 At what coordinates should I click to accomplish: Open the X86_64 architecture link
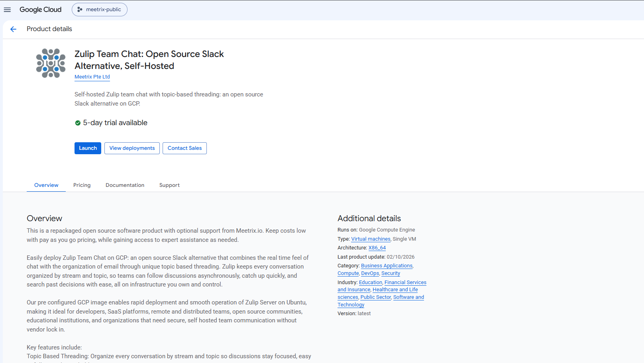[377, 248]
